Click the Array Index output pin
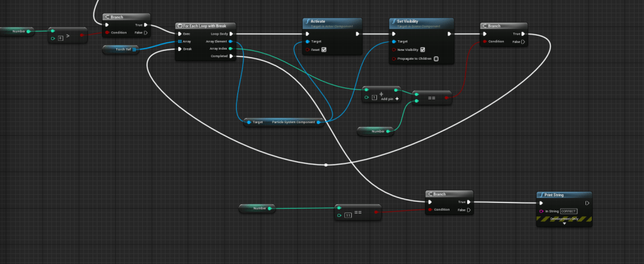This screenshot has height=264, width=644. (x=231, y=48)
